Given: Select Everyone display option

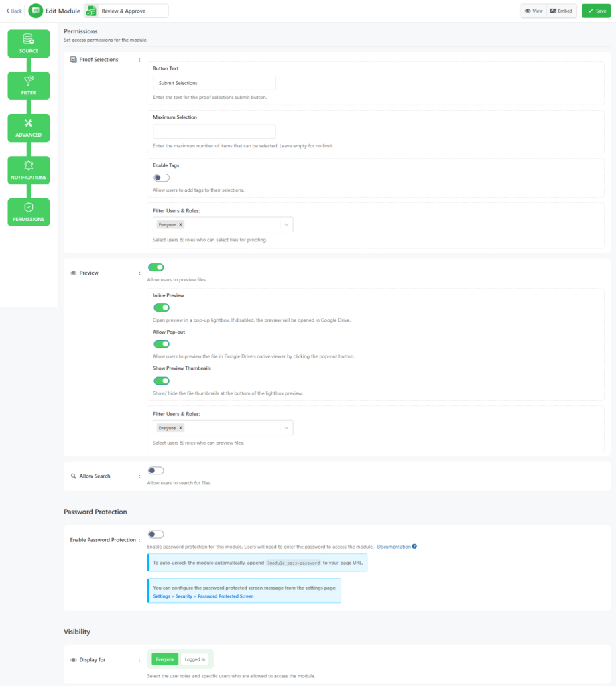Looking at the screenshot, I should tap(165, 659).
